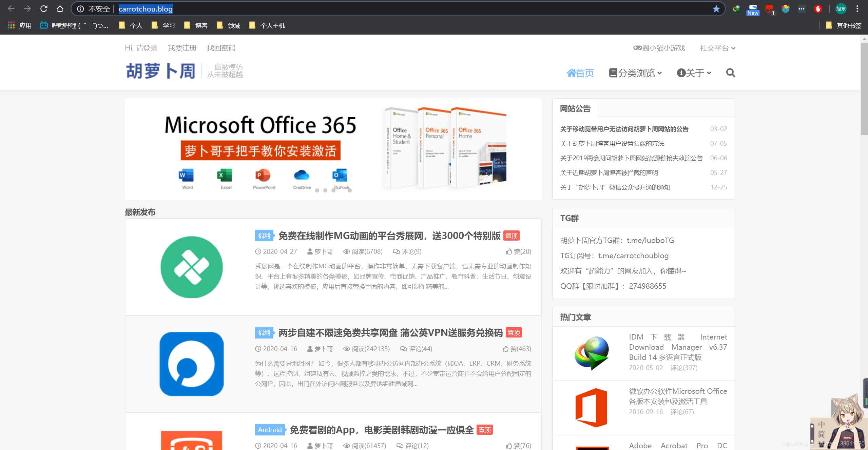Reload the page
The height and width of the screenshot is (450, 868).
(x=44, y=9)
